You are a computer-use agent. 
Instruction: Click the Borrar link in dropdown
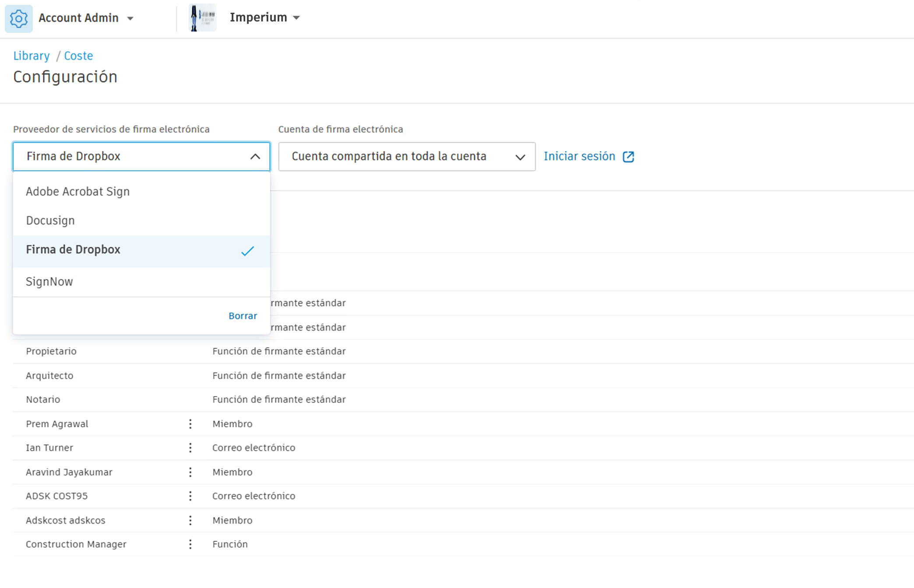[243, 316]
